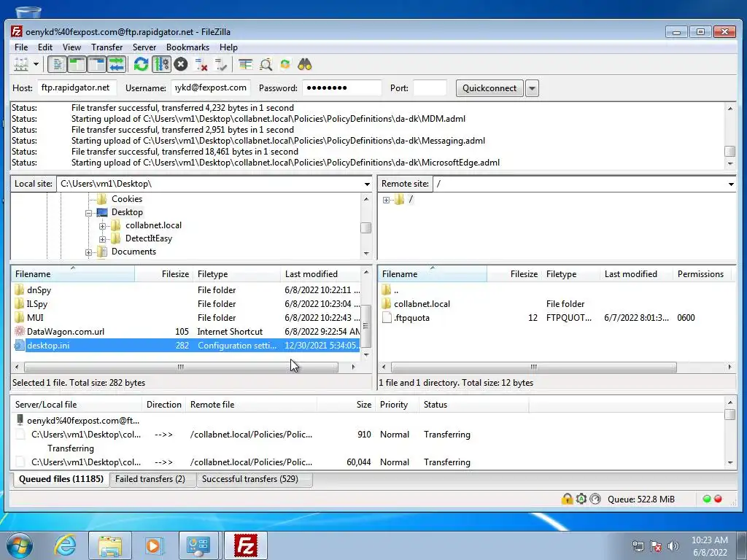This screenshot has height=560, width=747.
Task: Open the View menu
Action: click(x=71, y=47)
